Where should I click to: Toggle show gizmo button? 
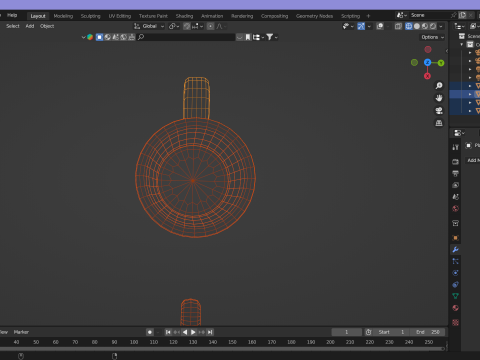(361, 26)
